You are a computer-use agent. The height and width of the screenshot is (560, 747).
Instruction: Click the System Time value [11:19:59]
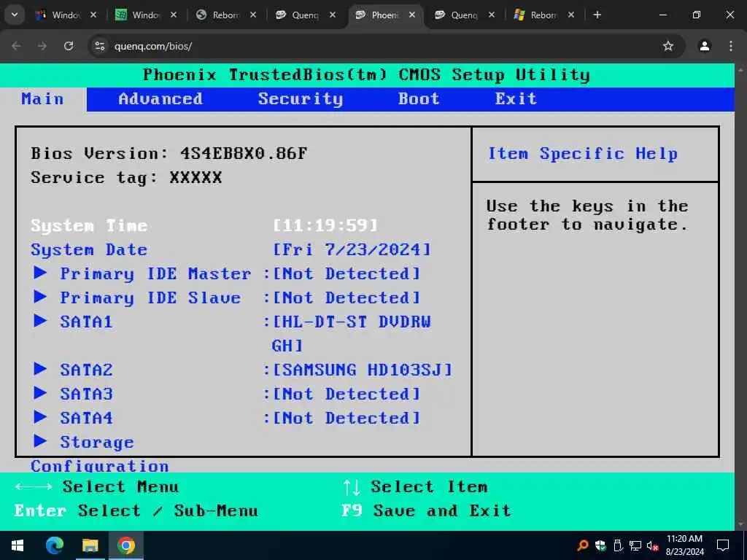(x=326, y=225)
